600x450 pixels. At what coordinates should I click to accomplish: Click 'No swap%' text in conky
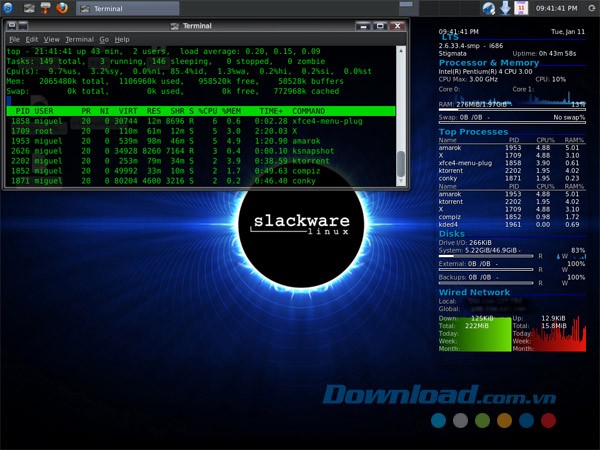click(x=569, y=117)
